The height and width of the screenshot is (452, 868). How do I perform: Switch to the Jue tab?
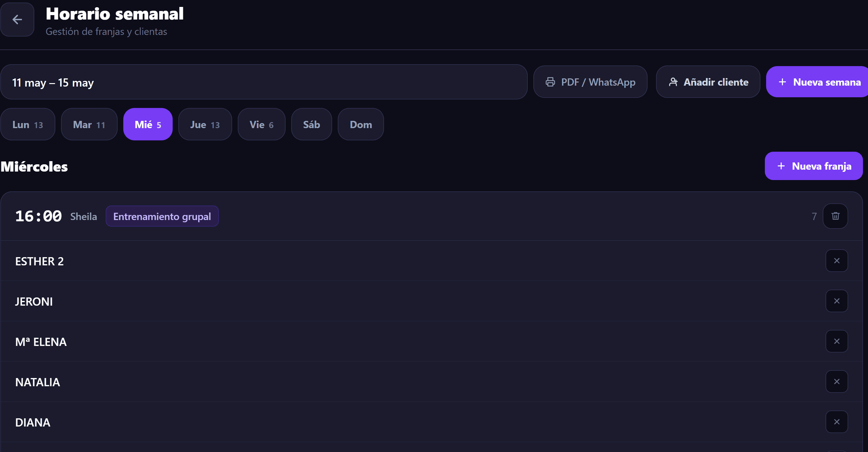click(x=205, y=124)
